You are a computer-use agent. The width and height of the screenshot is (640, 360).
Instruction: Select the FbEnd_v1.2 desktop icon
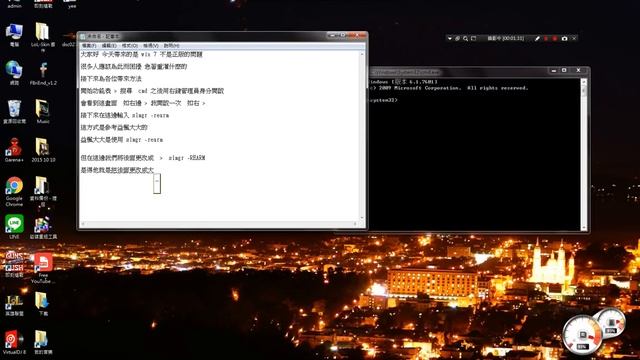pos(43,73)
